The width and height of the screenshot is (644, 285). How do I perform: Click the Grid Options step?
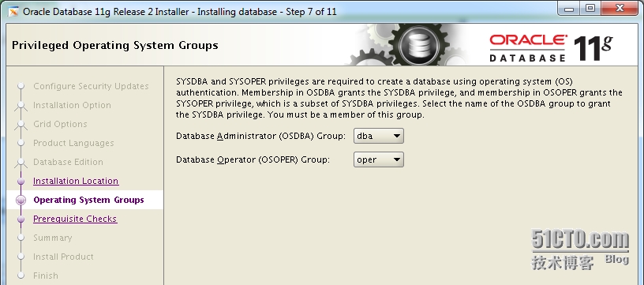(x=60, y=124)
